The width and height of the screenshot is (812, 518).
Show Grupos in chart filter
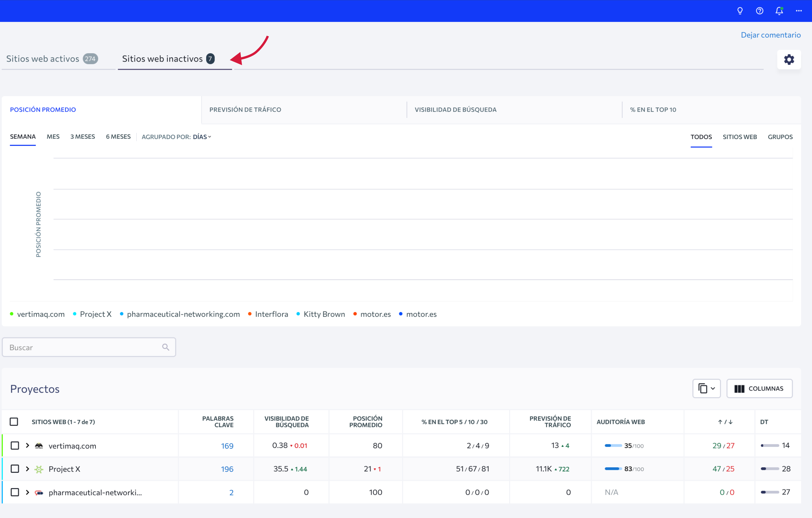click(x=780, y=137)
